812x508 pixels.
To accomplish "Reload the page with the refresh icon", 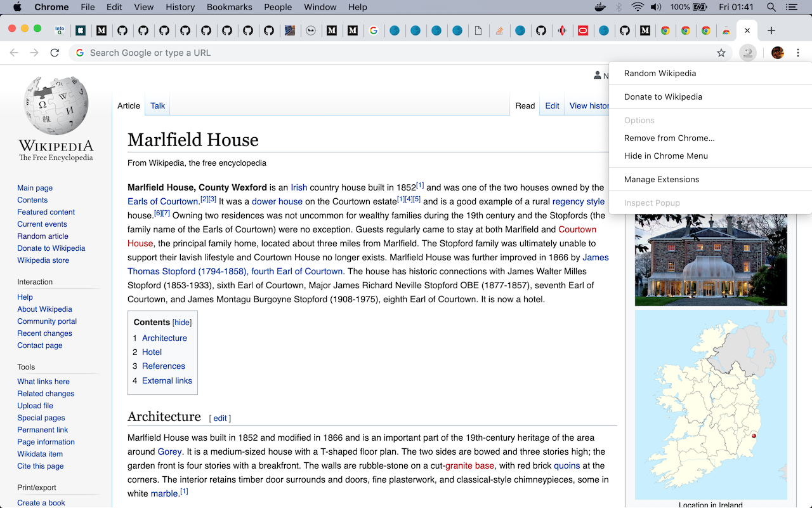I will click(55, 53).
